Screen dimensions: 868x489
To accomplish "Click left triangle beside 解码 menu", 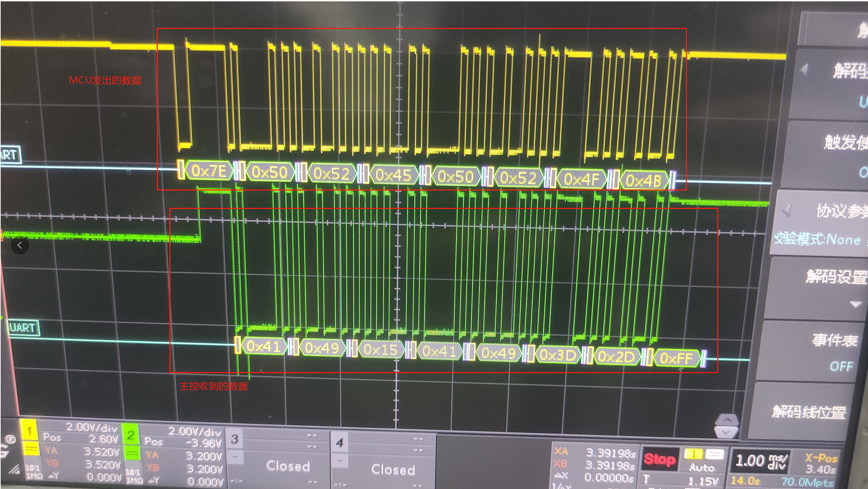I will [x=804, y=69].
